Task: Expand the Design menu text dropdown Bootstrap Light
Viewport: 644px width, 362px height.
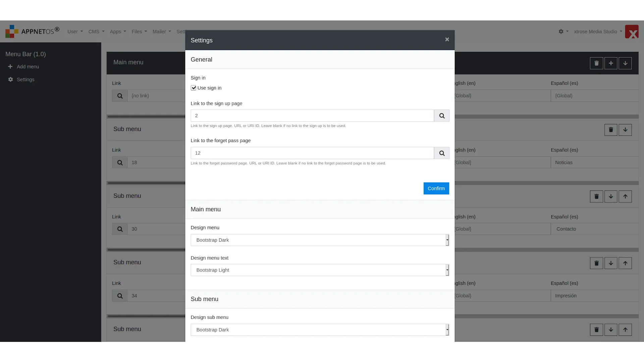Action: (x=446, y=270)
